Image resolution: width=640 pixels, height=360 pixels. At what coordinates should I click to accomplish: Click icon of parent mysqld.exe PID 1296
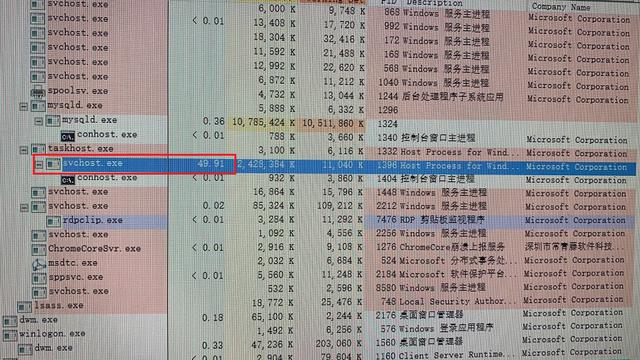pos(38,106)
